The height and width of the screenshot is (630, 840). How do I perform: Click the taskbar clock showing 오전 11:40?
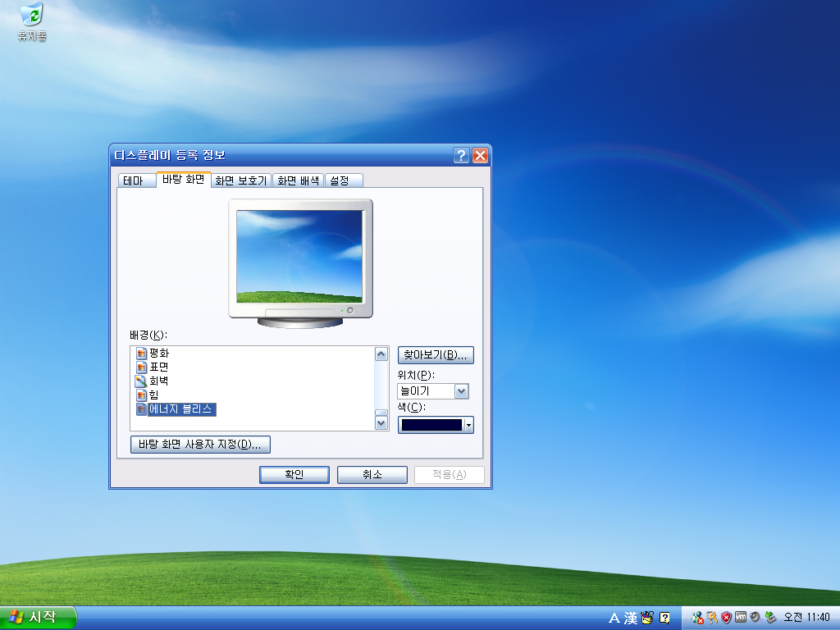(806, 618)
